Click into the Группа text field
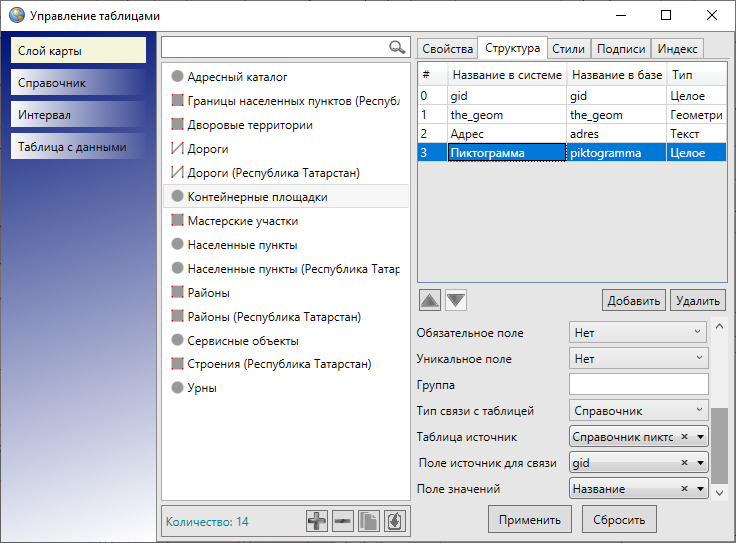The width and height of the screenshot is (736, 543). point(638,384)
